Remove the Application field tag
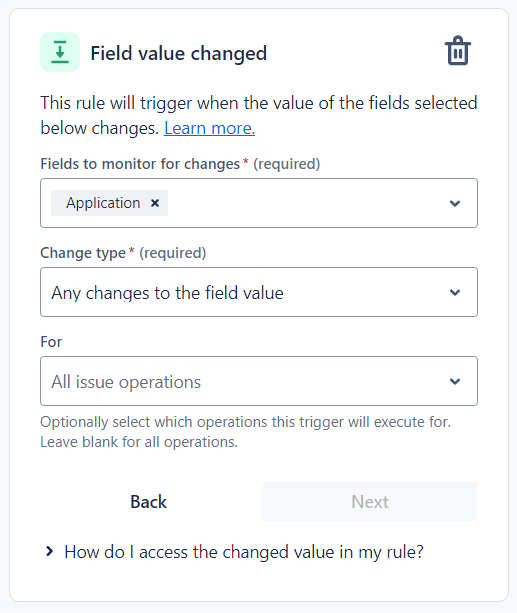The width and height of the screenshot is (517, 613). (155, 203)
